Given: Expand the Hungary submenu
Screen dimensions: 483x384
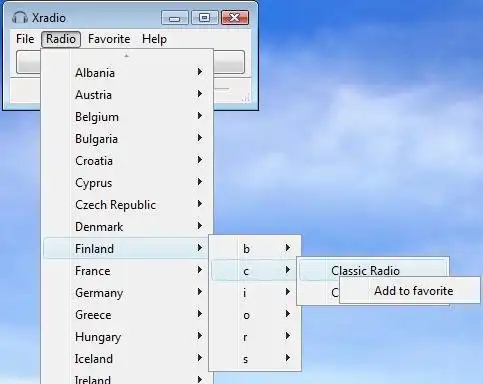Looking at the screenshot, I should tap(127, 336).
